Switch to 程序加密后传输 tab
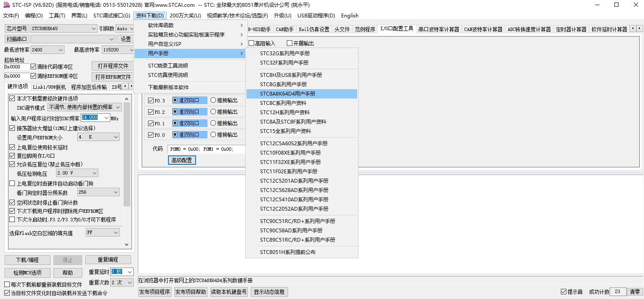The image size is (644, 299). click(89, 87)
